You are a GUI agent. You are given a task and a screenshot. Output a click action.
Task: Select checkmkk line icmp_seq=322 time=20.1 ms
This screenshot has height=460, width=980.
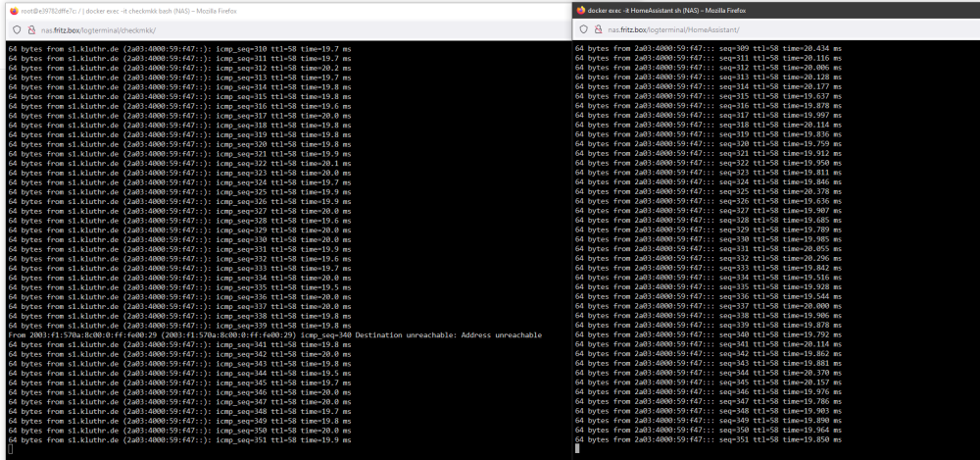point(179,163)
